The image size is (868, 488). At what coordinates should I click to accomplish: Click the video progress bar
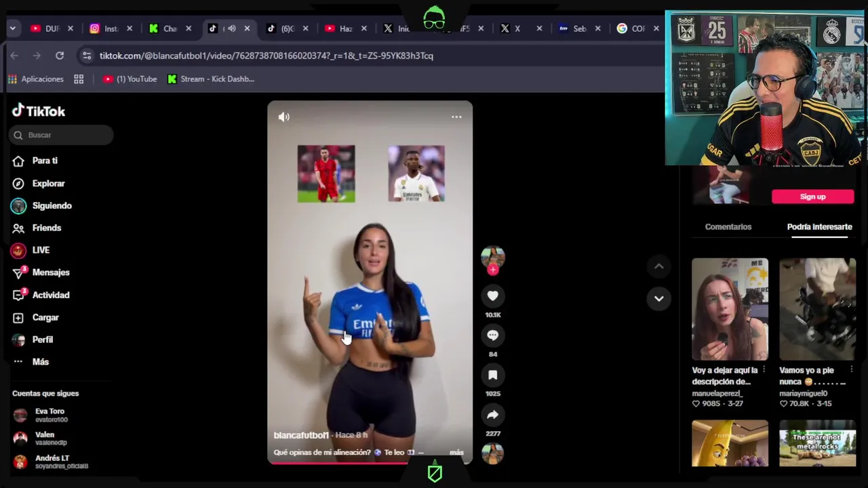pyautogui.click(x=370, y=463)
